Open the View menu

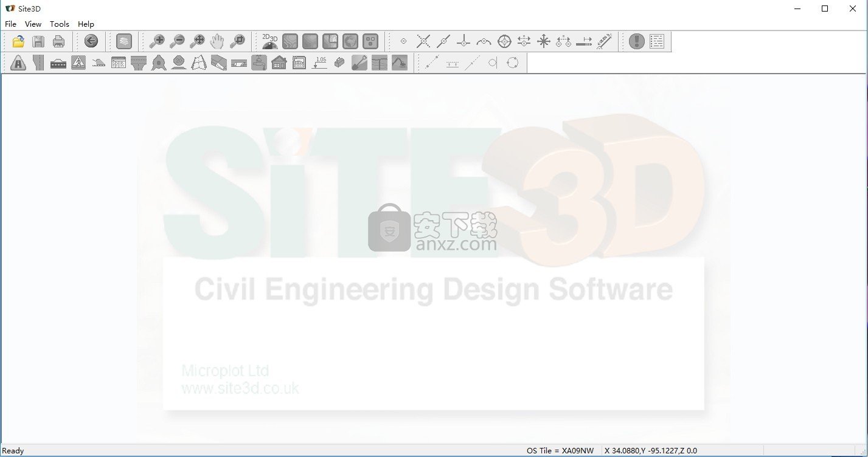click(x=33, y=24)
